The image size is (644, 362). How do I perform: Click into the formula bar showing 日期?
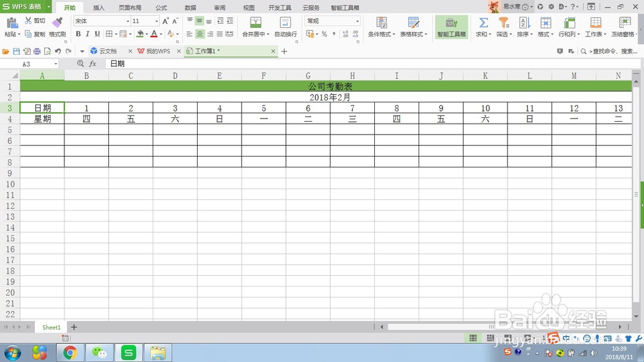coord(372,64)
